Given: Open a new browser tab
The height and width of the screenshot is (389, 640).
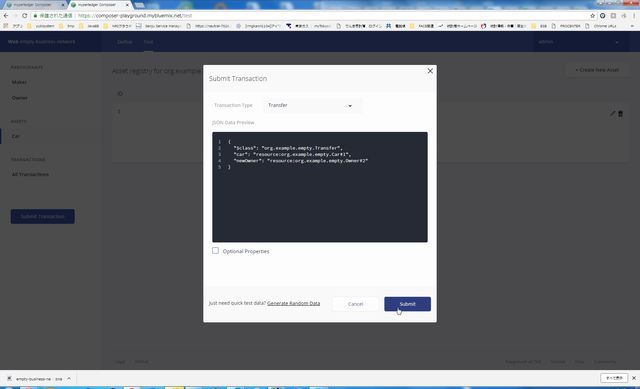Looking at the screenshot, I should [x=140, y=5].
